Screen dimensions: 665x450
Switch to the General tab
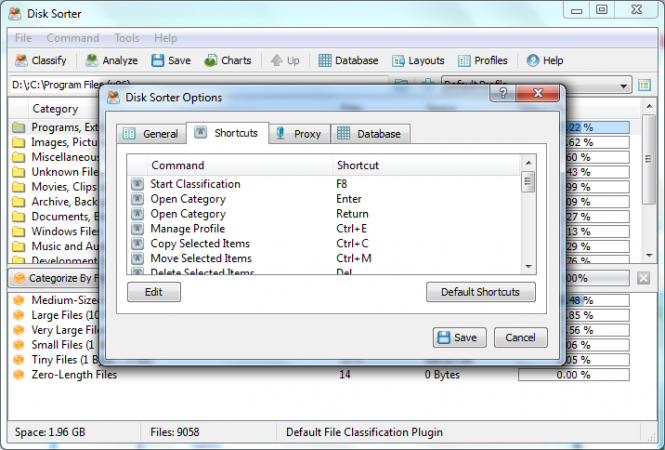(x=151, y=134)
